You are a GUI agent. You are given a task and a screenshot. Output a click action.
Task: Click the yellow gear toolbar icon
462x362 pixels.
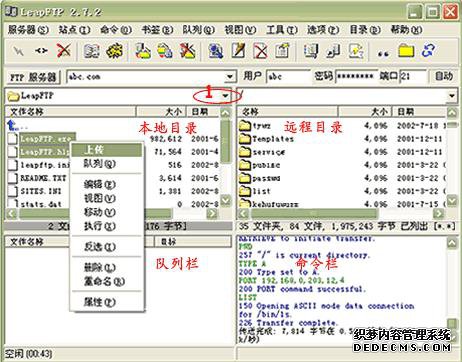pyautogui.click(x=114, y=51)
